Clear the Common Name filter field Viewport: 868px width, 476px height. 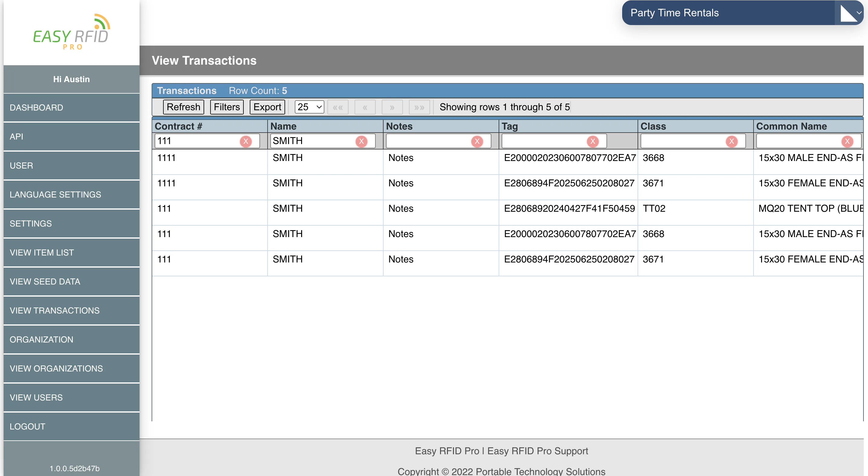pos(847,141)
